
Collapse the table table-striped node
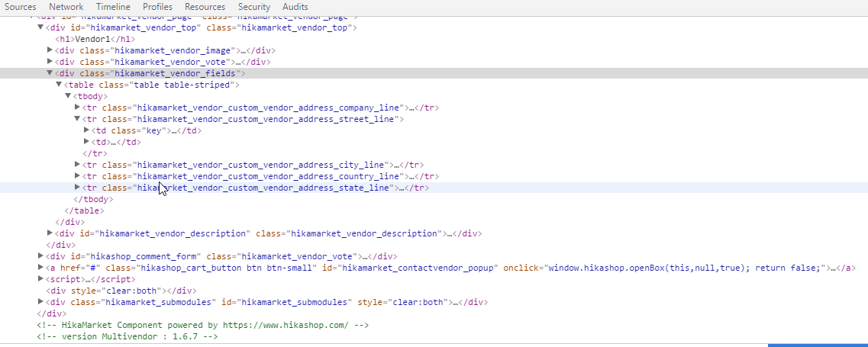[x=60, y=85]
